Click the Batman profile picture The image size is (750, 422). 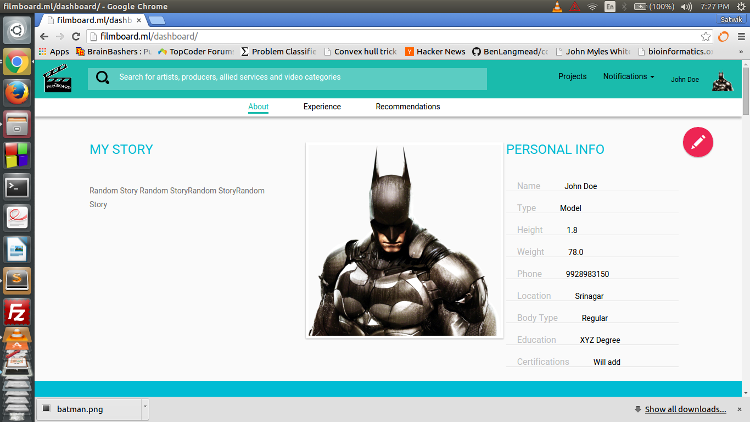[404, 241]
